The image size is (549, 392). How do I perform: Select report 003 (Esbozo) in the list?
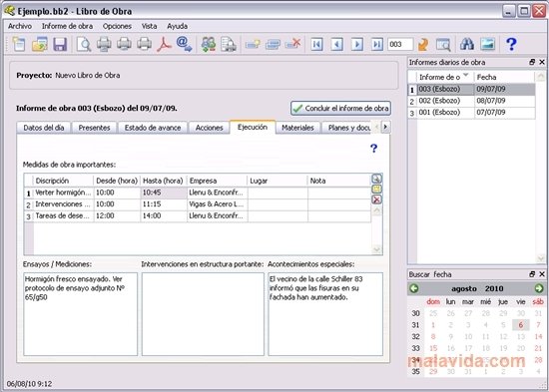pyautogui.click(x=471, y=89)
